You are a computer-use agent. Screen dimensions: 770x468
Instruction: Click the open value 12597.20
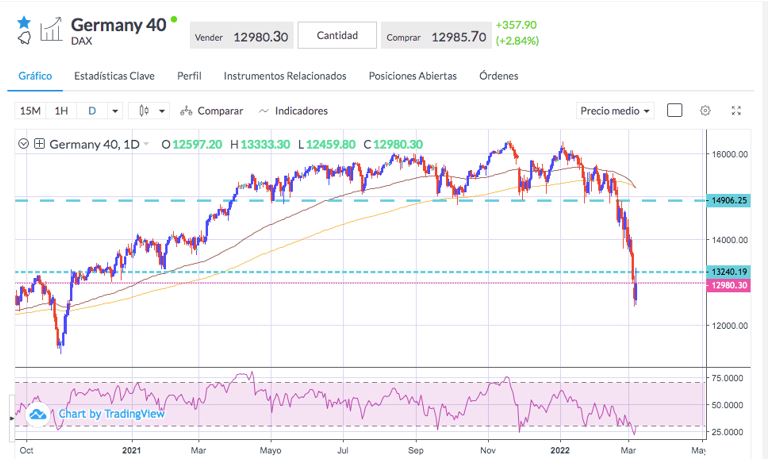197,144
